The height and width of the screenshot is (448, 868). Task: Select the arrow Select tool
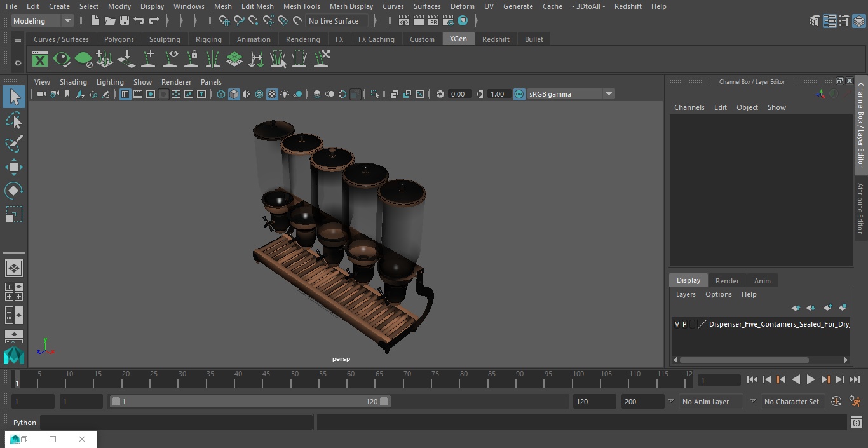[14, 97]
